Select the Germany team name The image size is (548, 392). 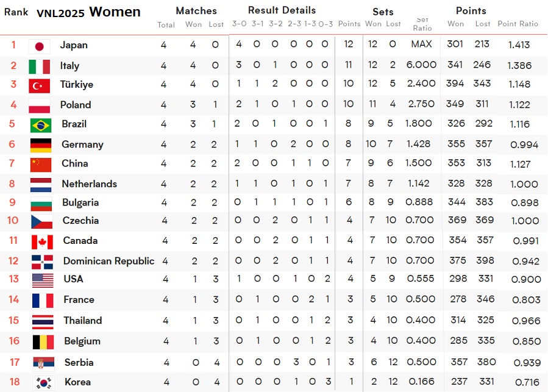[82, 144]
